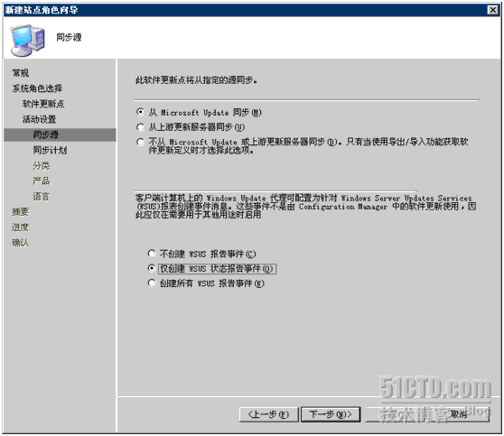The image size is (504, 436).
Task: Open 系统角色选择 step in sidebar
Action: coord(37,88)
